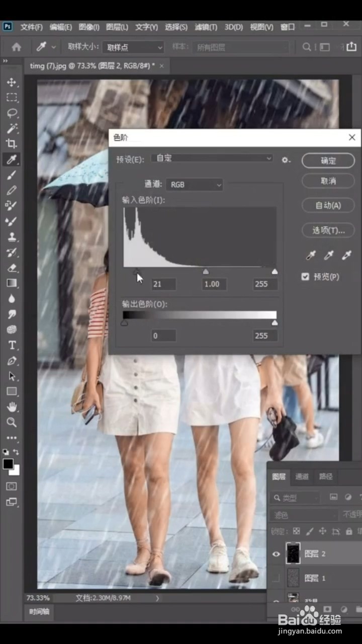The image size is (362, 644).
Task: Lock layer position icon
Action: (323, 531)
